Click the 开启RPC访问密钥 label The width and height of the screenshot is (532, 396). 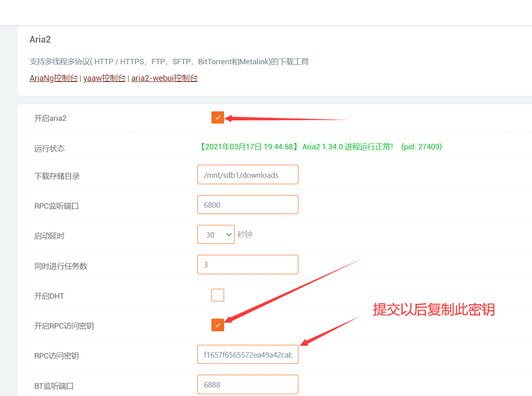[64, 326]
